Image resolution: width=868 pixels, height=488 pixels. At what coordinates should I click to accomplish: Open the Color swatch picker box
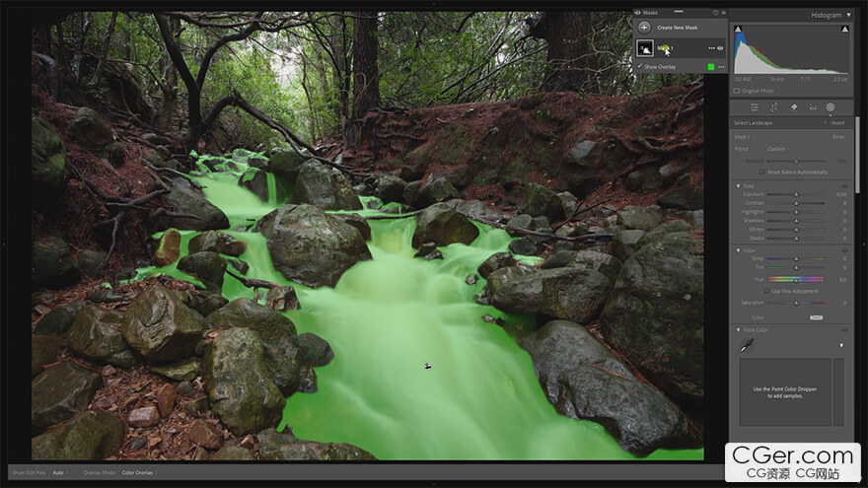[x=816, y=317]
